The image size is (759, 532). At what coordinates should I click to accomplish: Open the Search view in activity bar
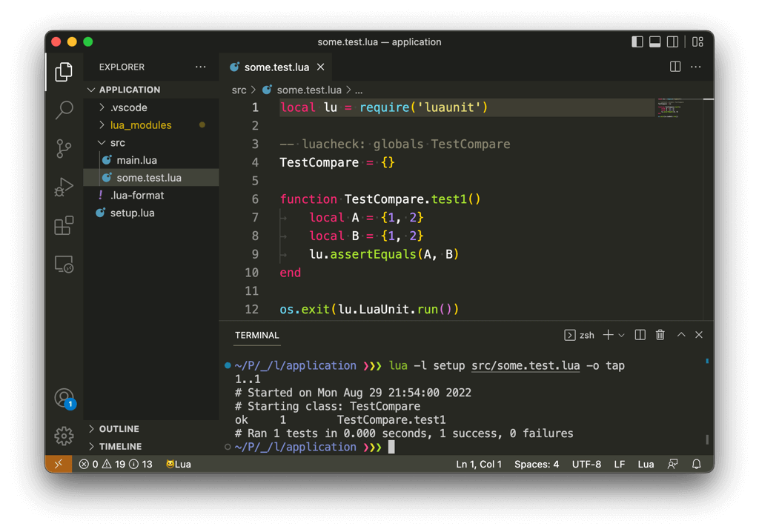tap(64, 110)
